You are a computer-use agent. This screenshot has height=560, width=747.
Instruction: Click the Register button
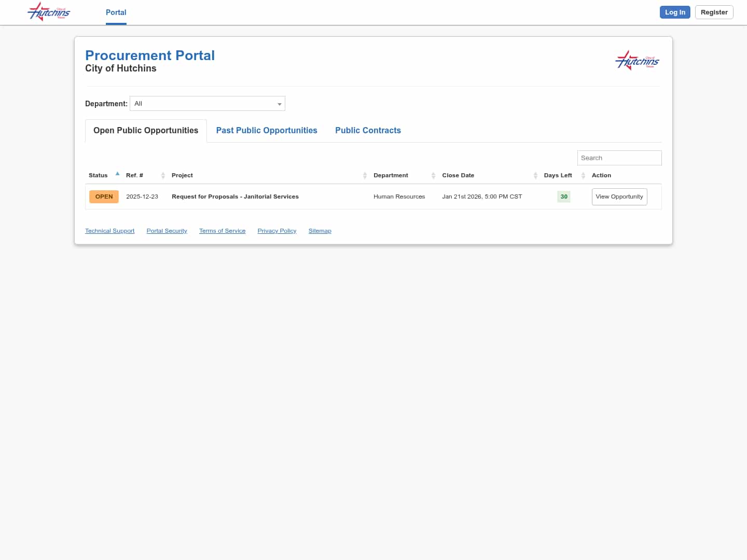(714, 12)
